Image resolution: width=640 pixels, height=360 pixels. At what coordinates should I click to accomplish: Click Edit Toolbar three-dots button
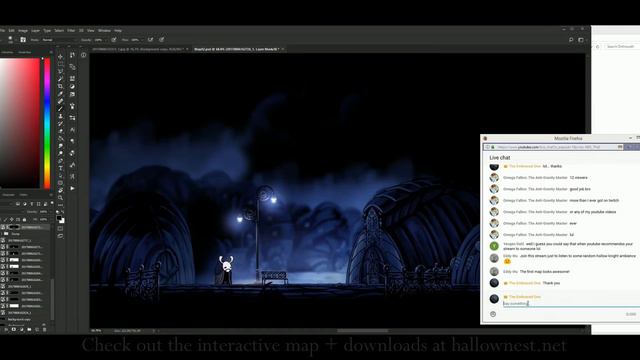(x=60, y=205)
